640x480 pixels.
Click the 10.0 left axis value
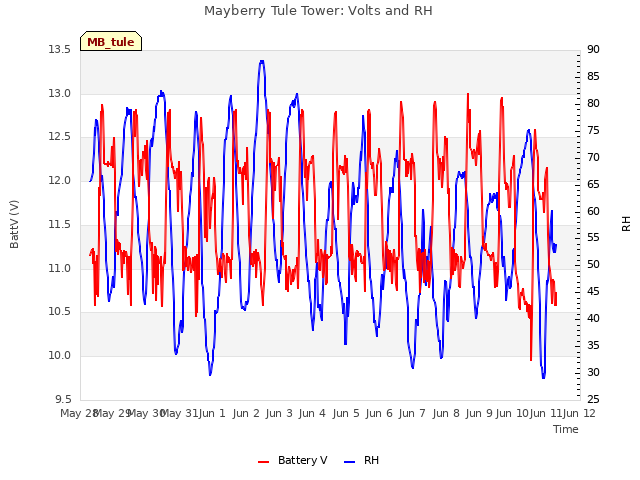point(60,356)
